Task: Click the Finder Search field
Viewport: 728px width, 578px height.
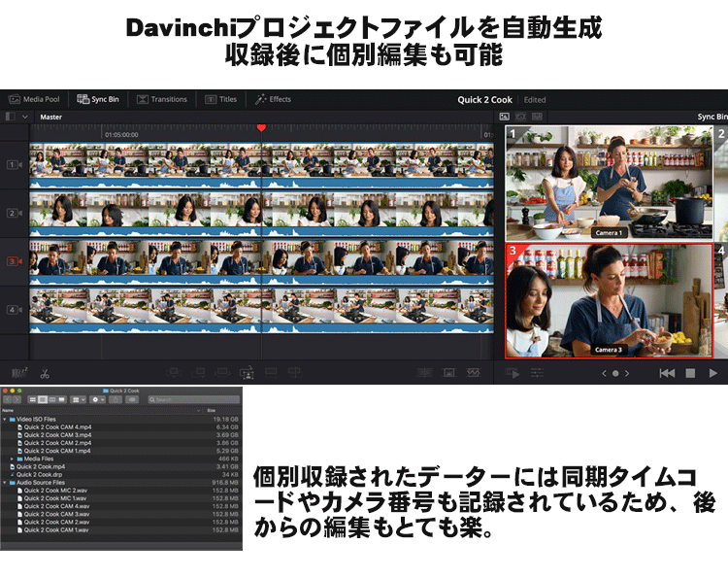Action: [x=194, y=399]
